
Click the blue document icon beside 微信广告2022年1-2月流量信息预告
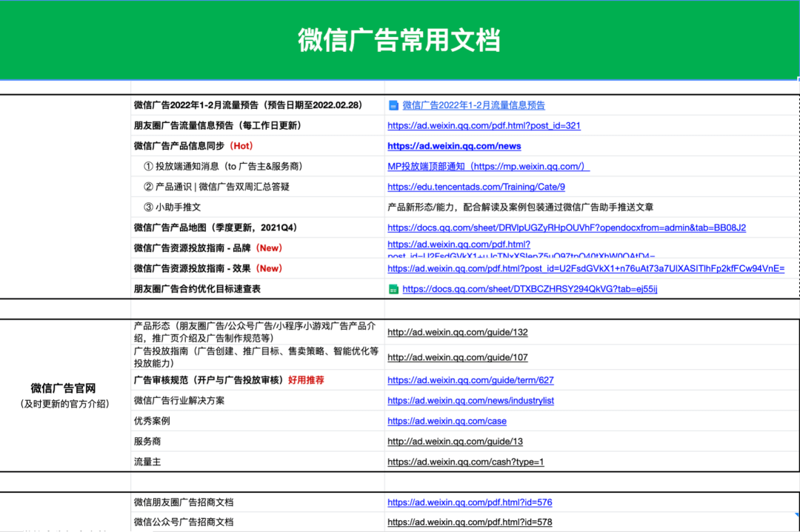[x=393, y=105]
